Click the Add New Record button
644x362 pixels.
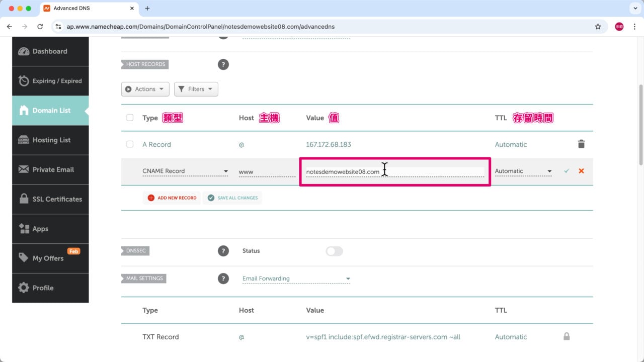172,198
